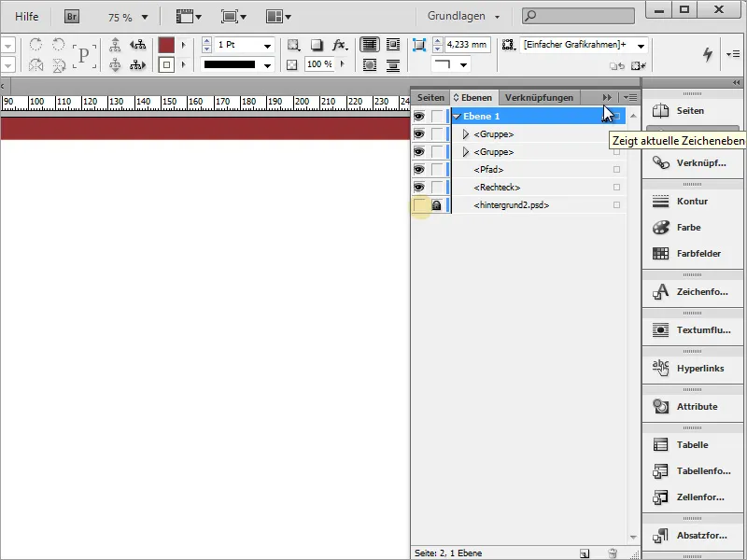The width and height of the screenshot is (747, 560).
Task: Hide the Pfad item eye icon
Action: (418, 169)
